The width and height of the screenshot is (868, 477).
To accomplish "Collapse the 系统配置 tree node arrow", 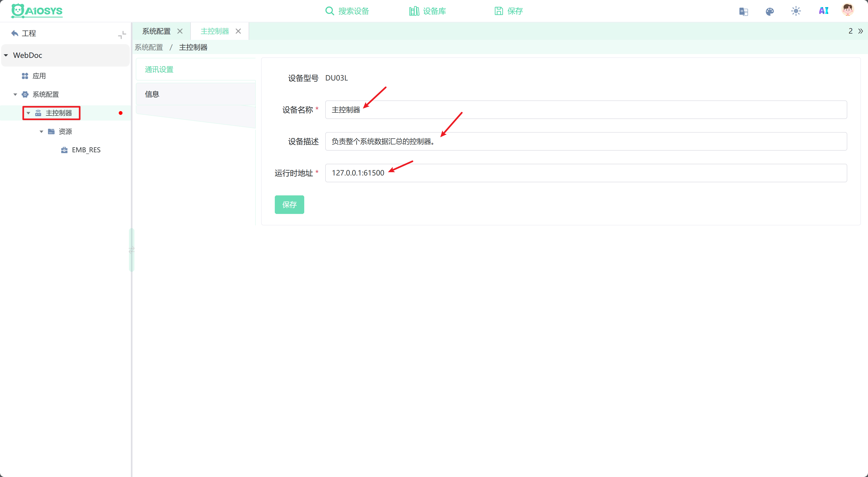I will (15, 94).
